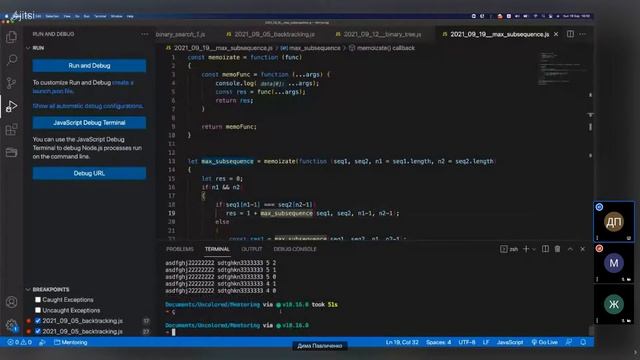Maximize the terminal panel size
This screenshot has width=640, height=360.
click(x=570, y=249)
